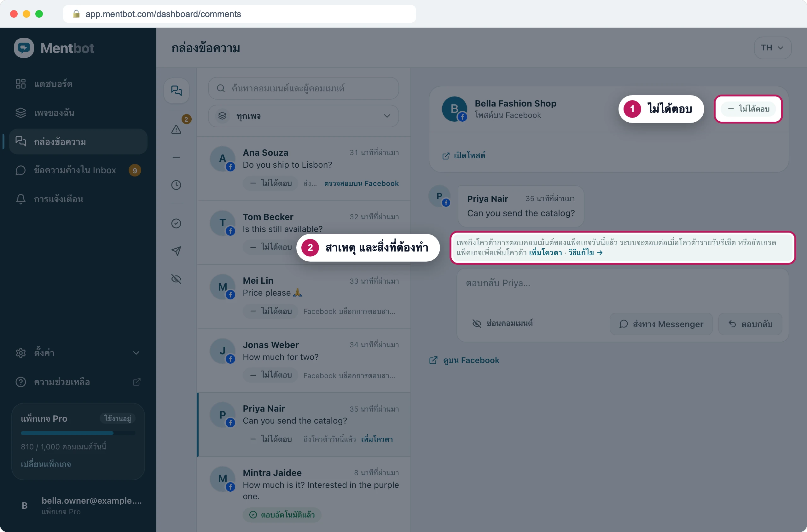Select the paper-plane (sent) filter icon

tap(176, 251)
